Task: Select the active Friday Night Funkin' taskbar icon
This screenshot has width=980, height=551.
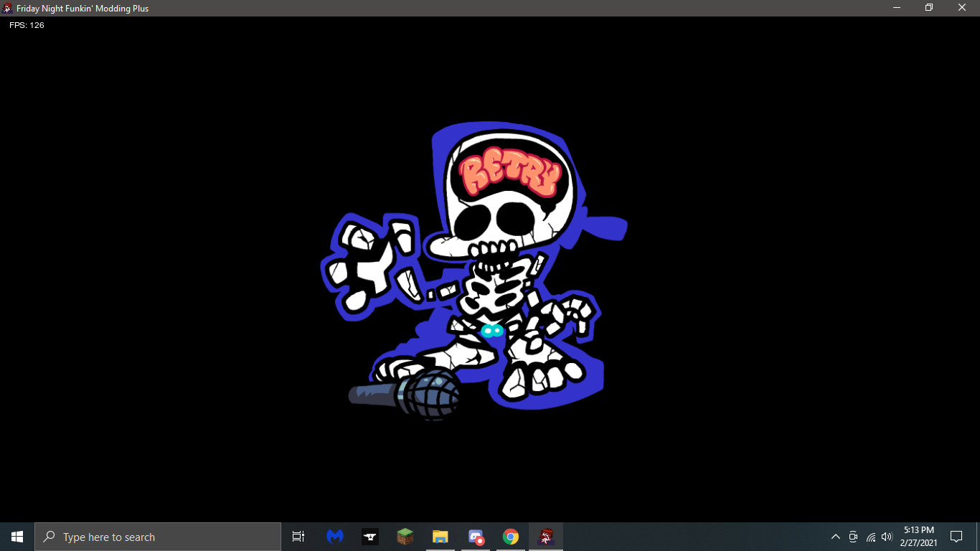Action: tap(545, 536)
